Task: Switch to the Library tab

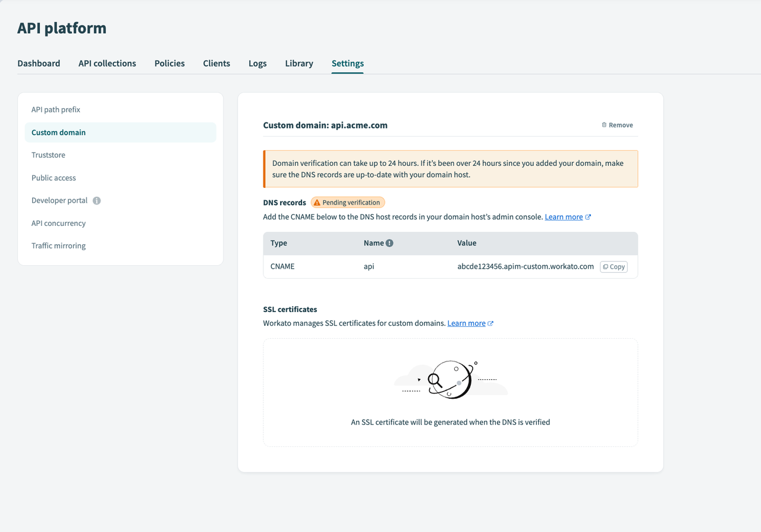Action: tap(298, 63)
